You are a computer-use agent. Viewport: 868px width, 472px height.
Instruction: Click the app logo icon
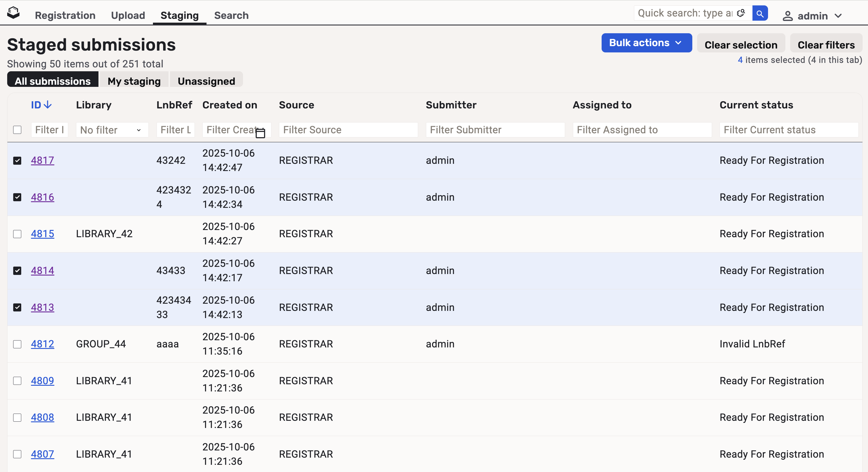click(13, 13)
